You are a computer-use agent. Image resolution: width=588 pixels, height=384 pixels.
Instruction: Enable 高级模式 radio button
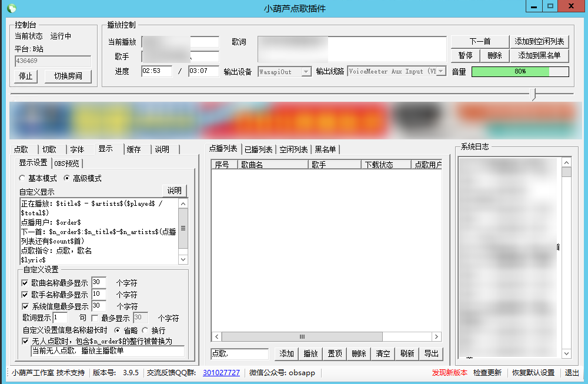[67, 178]
